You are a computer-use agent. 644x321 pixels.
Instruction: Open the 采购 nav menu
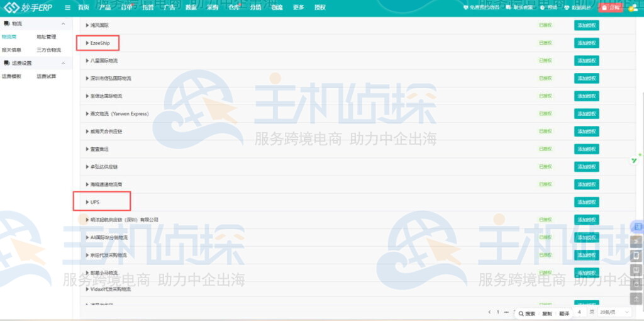click(x=213, y=8)
